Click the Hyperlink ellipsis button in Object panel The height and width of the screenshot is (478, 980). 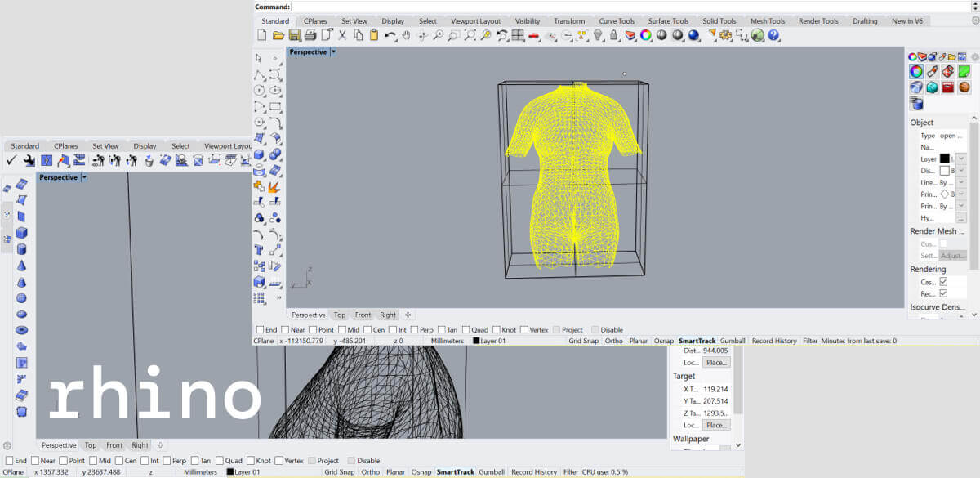tap(961, 219)
